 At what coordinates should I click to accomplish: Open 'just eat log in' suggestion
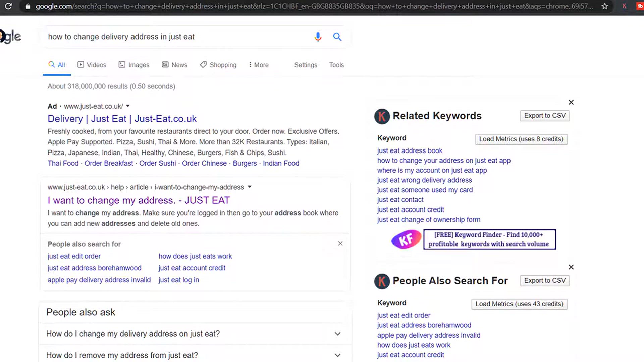click(179, 280)
